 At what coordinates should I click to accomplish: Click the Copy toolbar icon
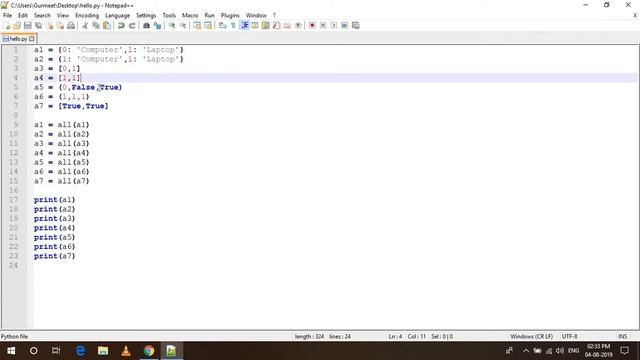point(96,25)
